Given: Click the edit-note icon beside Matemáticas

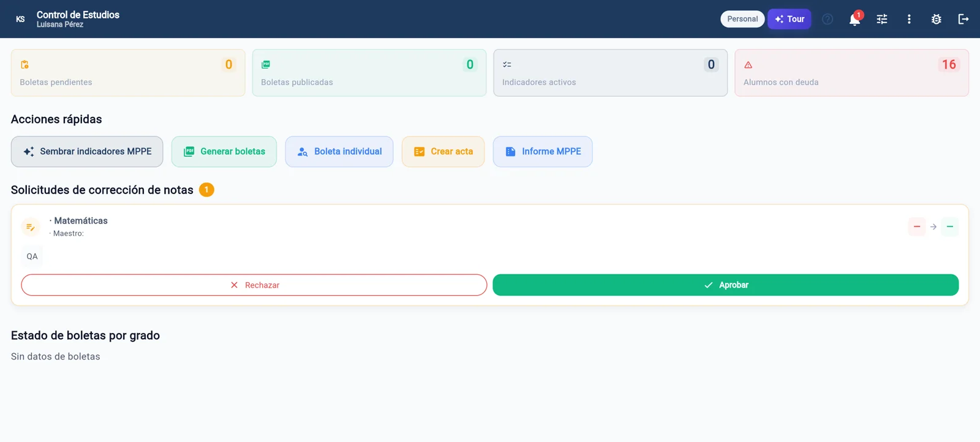Looking at the screenshot, I should pos(31,227).
